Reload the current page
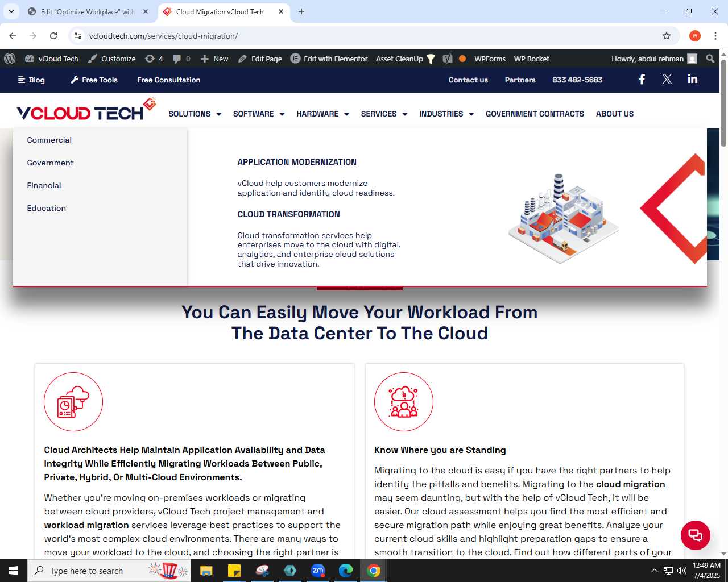 53,36
